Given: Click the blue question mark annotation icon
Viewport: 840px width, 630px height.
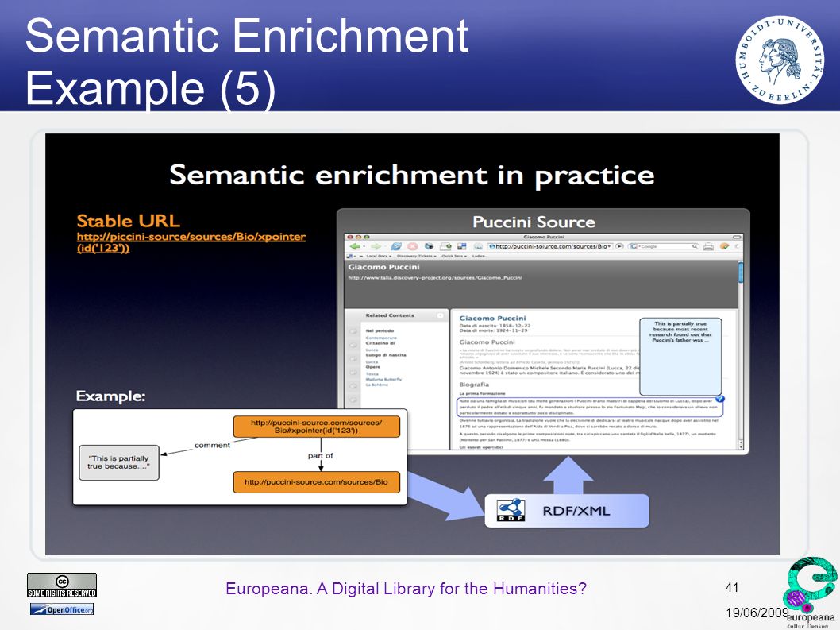Looking at the screenshot, I should (720, 398).
